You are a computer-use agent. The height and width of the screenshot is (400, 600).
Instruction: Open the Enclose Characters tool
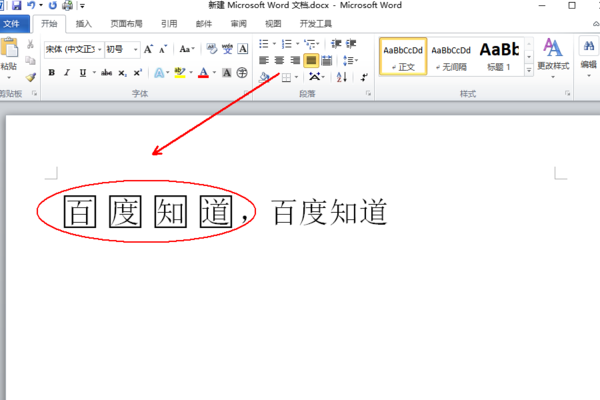[242, 73]
